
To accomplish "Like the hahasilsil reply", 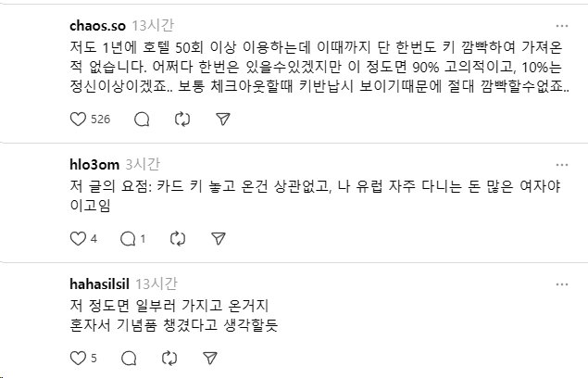I will click(79, 358).
